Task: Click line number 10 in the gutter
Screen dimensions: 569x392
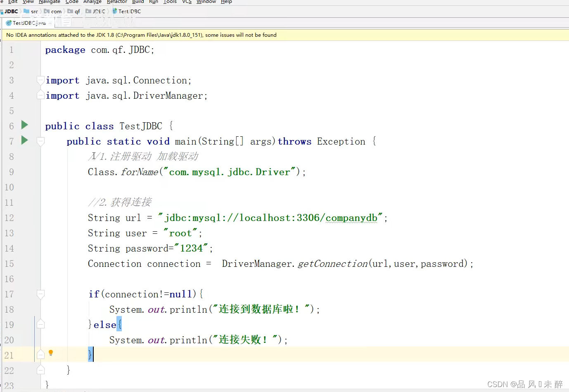Action: pyautogui.click(x=9, y=188)
